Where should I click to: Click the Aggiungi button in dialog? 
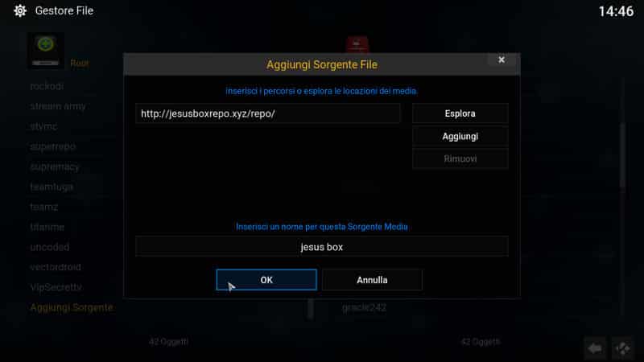(460, 136)
